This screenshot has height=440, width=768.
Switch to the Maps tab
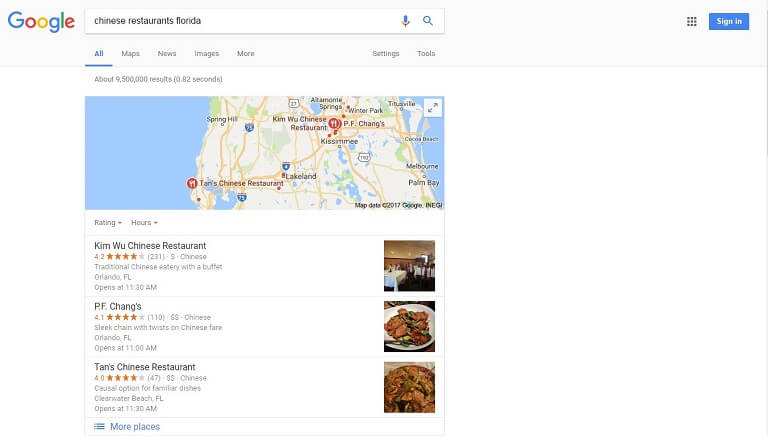tap(130, 53)
